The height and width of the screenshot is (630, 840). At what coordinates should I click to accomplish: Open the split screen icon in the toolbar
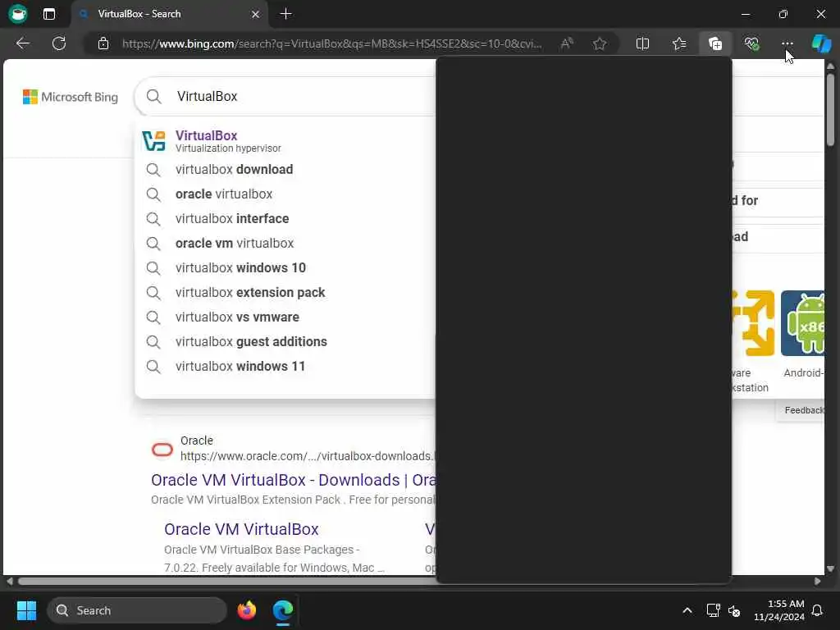point(642,43)
